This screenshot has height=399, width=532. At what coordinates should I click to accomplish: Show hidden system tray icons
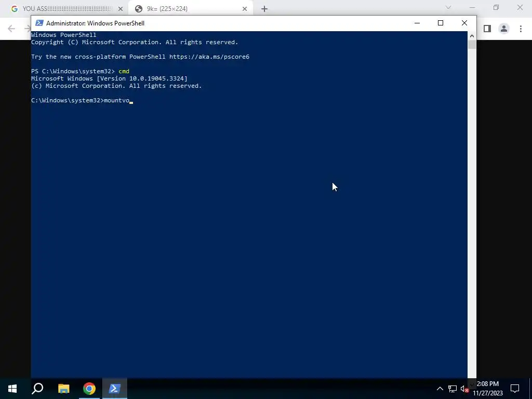point(440,389)
